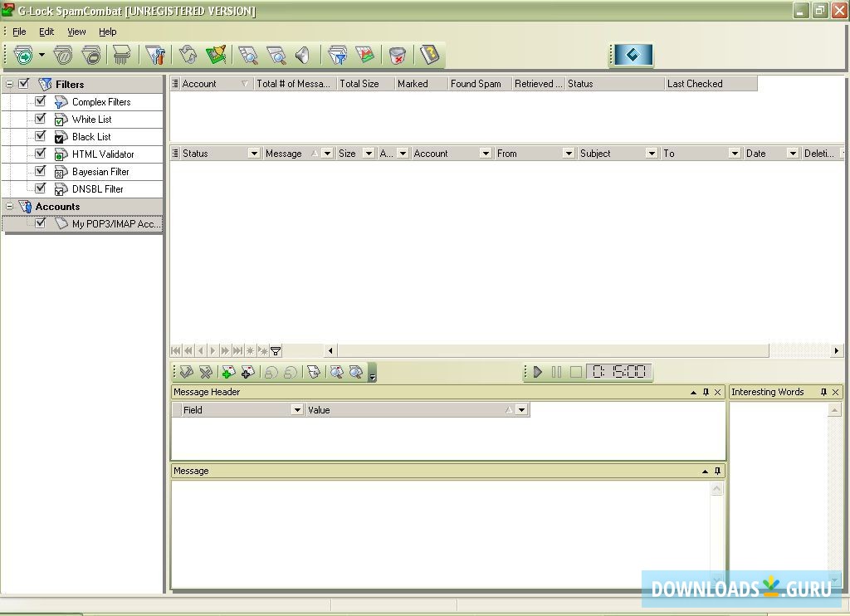Click the second magnifier preview icon

277,56
